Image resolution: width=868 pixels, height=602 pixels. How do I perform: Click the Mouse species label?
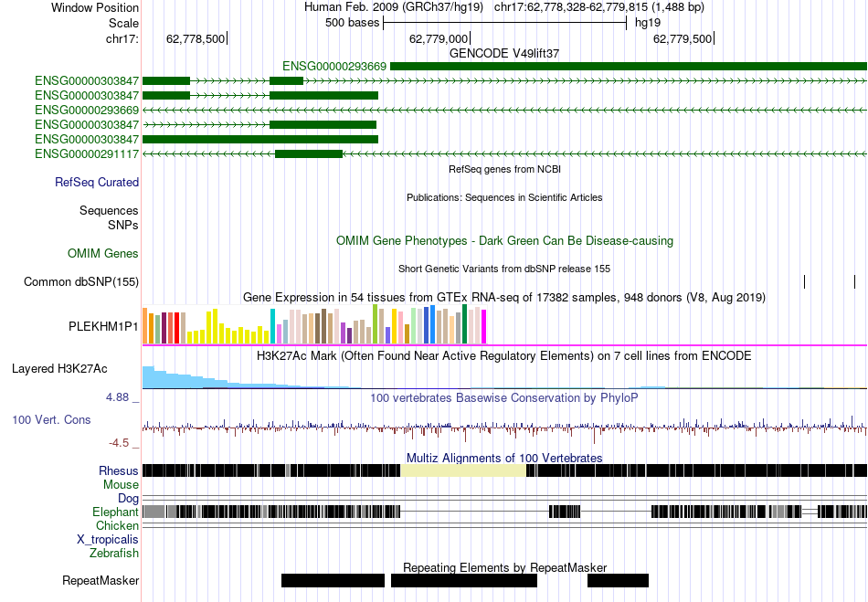(121, 485)
